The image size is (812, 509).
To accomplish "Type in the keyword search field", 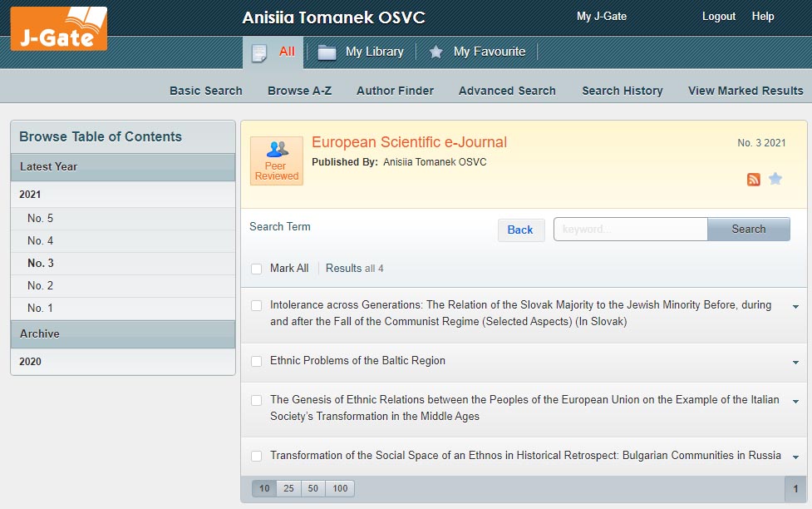I will click(x=630, y=230).
